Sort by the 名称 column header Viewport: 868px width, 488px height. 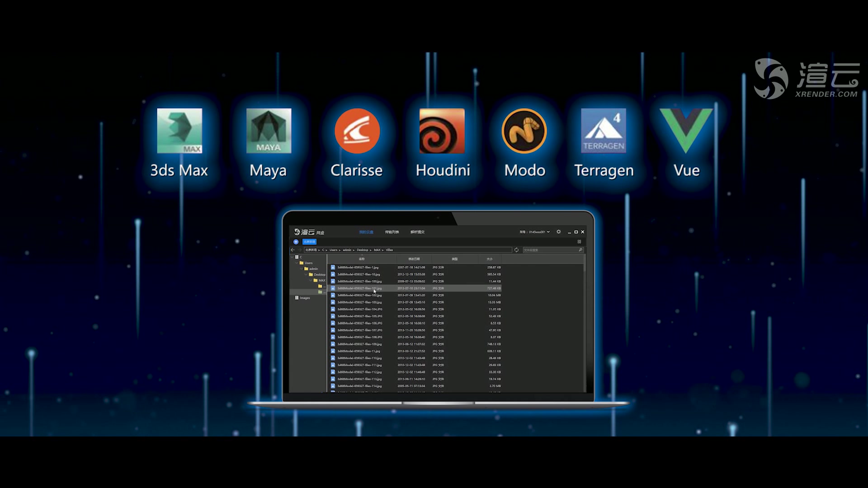pyautogui.click(x=362, y=259)
